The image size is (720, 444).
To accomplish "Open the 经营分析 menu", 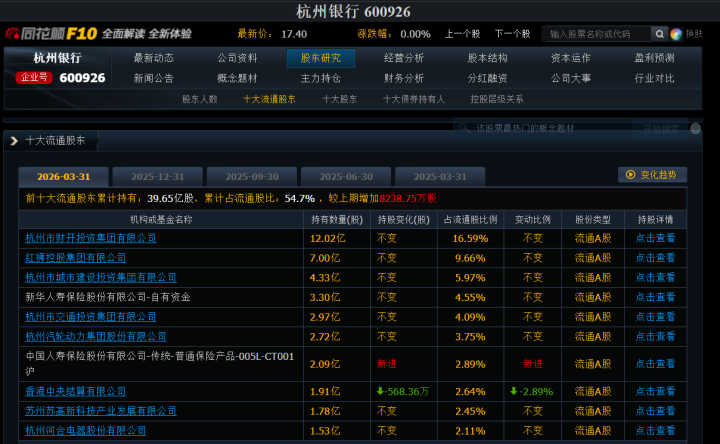I will [404, 58].
